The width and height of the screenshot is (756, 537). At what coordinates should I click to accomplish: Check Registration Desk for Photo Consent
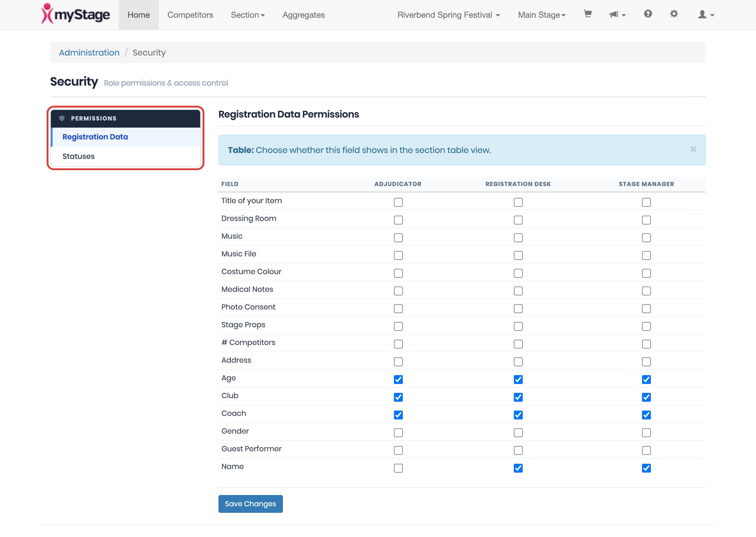(x=518, y=308)
